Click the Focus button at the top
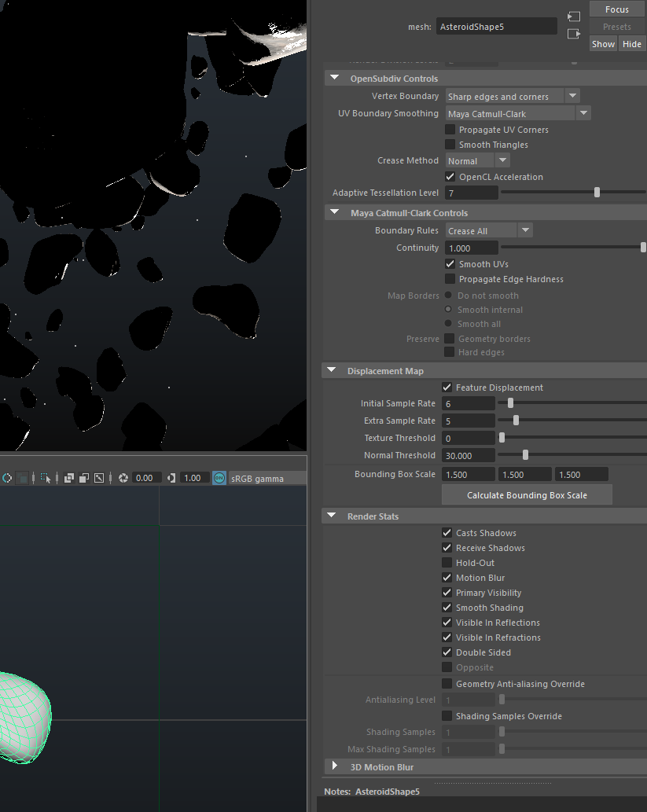The width and height of the screenshot is (647, 812). (616, 9)
